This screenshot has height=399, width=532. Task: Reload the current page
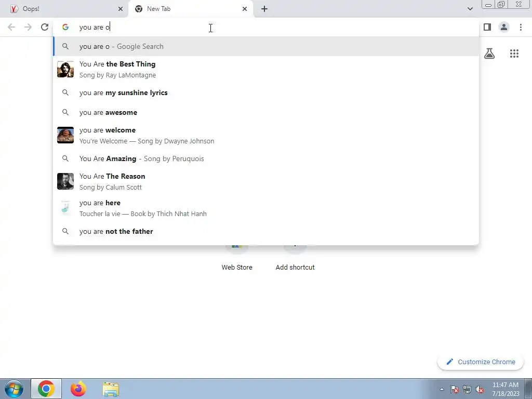pos(45,27)
